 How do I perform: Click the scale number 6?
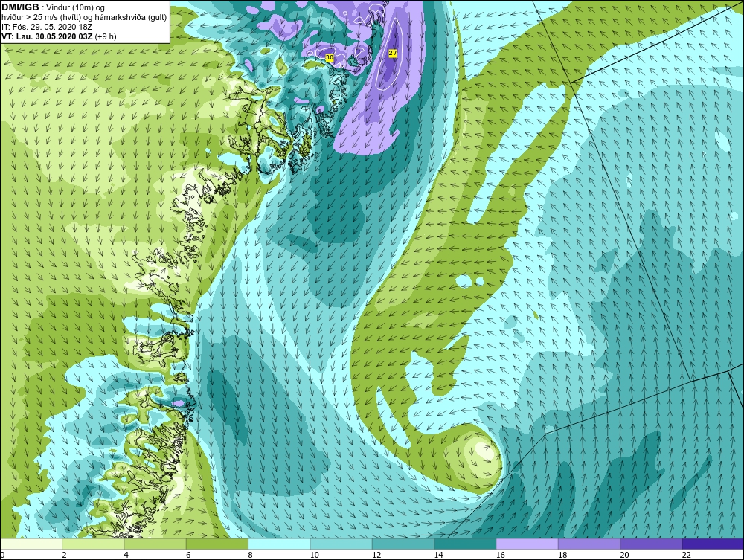[x=188, y=555]
